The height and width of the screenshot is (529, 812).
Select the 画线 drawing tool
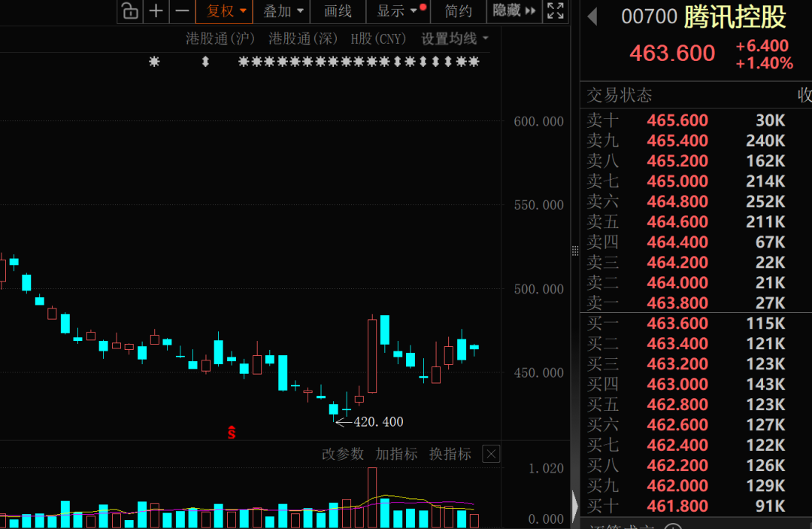(x=338, y=11)
